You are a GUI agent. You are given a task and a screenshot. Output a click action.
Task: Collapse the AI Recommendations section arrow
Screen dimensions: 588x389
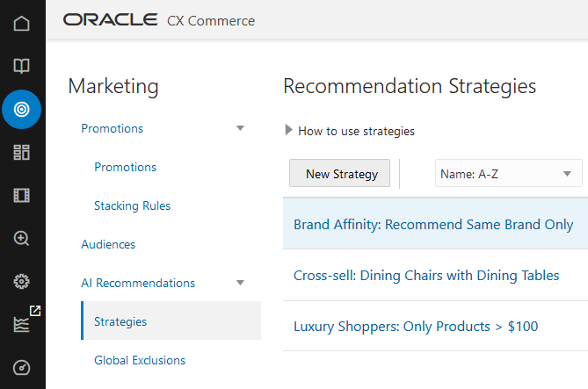(240, 283)
